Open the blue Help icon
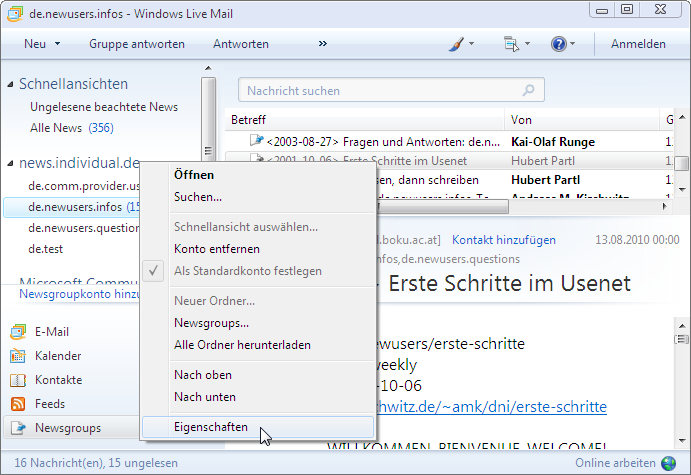 tap(558, 44)
